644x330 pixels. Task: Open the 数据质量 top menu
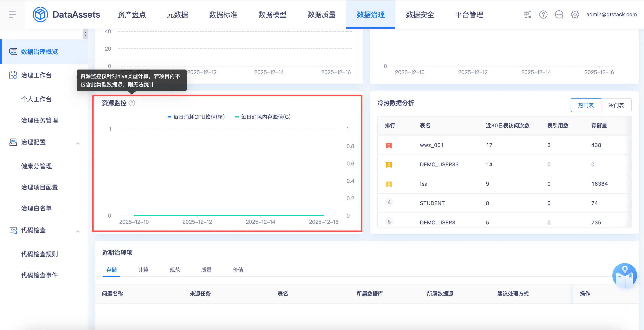pyautogui.click(x=321, y=15)
